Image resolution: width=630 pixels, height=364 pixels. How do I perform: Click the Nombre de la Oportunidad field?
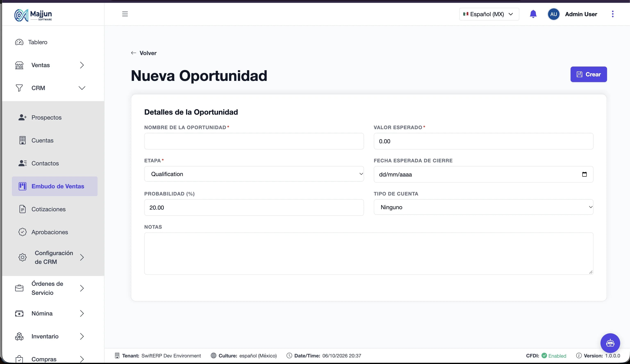pyautogui.click(x=254, y=141)
